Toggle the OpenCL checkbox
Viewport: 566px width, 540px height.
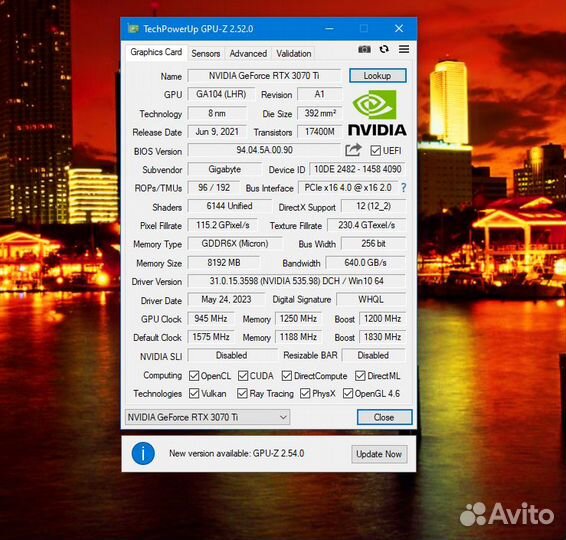pos(194,376)
